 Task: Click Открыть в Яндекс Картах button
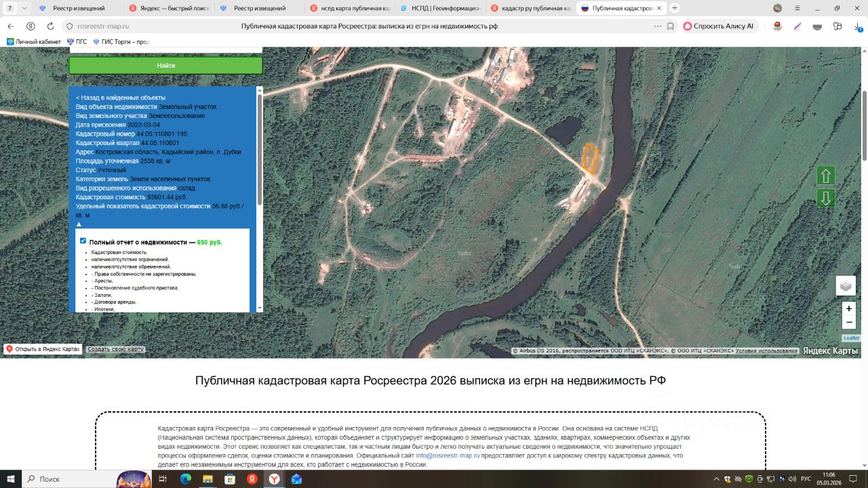tap(43, 349)
